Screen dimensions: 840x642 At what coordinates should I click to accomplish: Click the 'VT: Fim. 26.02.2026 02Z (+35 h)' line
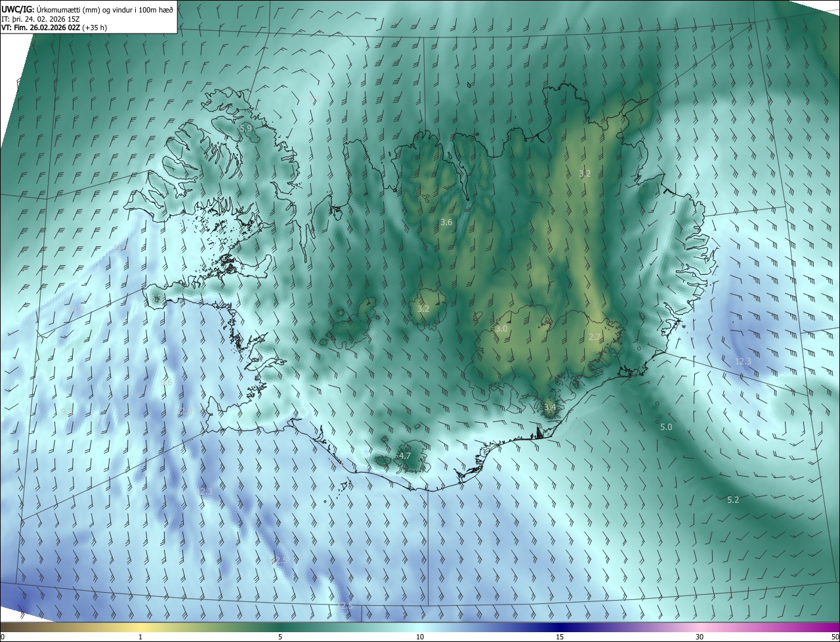coord(54,28)
